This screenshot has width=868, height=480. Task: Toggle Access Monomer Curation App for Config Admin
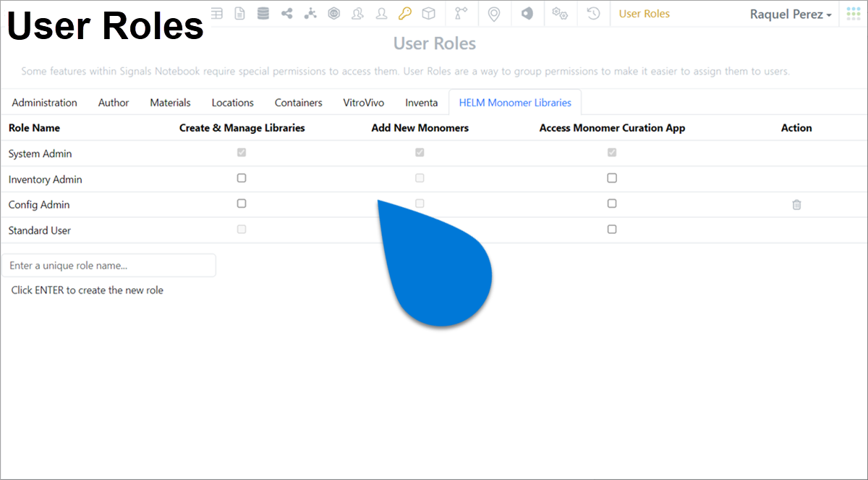[612, 203]
